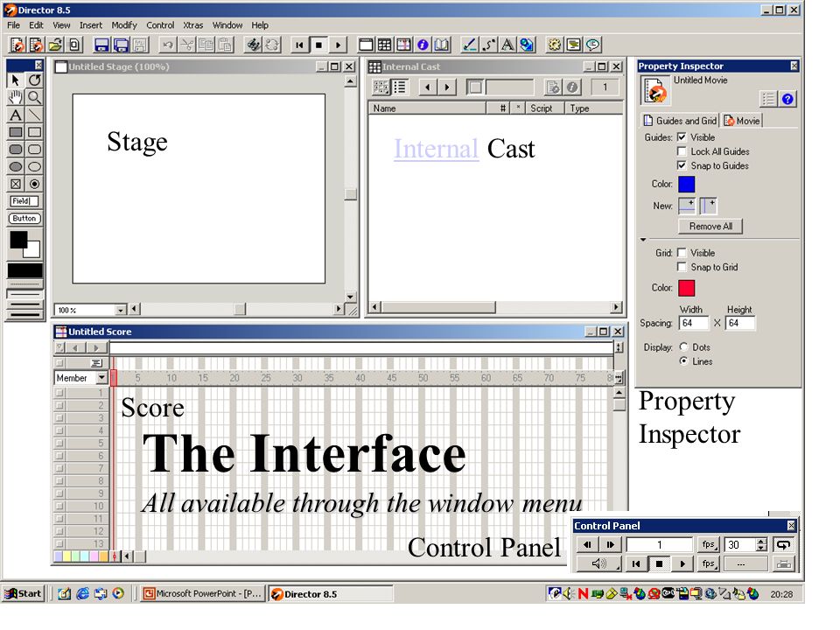Select the Hand tool
Viewport: 840px width, 630px height.
[x=16, y=97]
